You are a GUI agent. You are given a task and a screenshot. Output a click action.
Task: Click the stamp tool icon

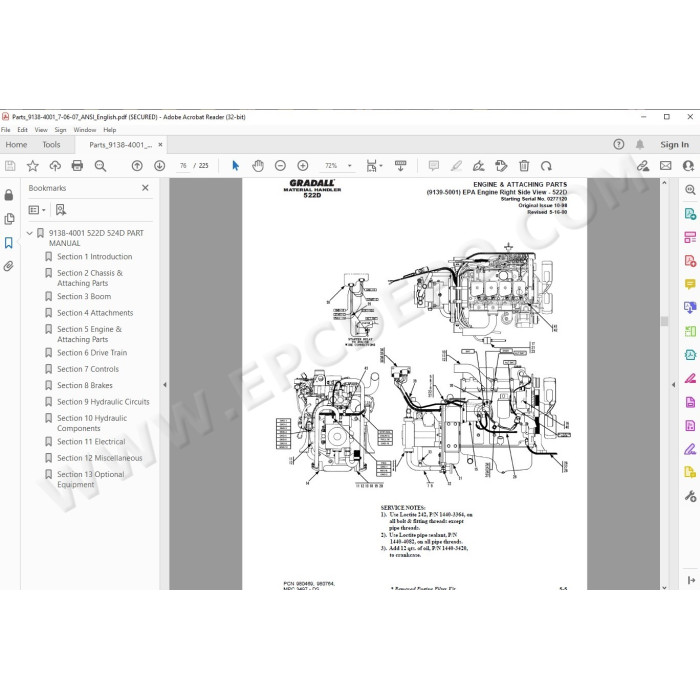[501, 166]
